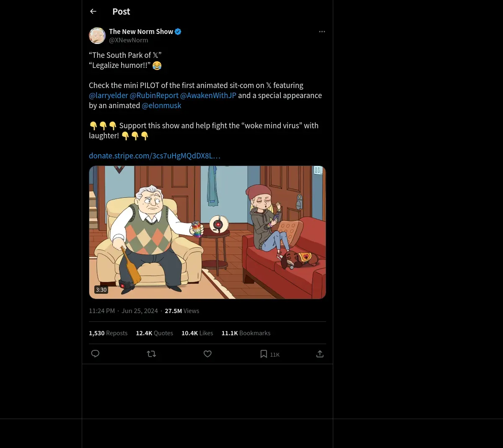
Task: Open the @AwakenWithJP mention link
Action: coord(208,96)
